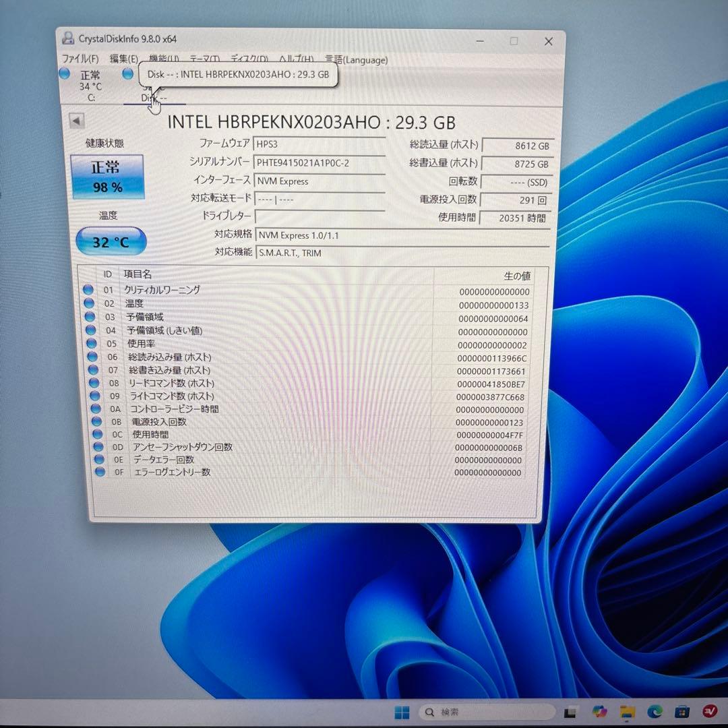Viewport: 728px width, 728px height.
Task: Click status circle for 07 総書き込み量 row
Action: [x=93, y=369]
